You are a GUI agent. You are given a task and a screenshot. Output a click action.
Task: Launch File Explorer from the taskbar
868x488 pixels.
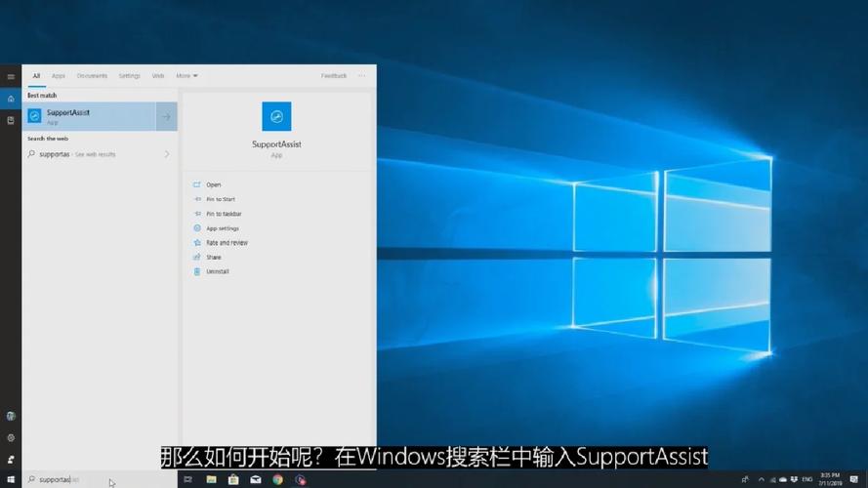[211, 479]
